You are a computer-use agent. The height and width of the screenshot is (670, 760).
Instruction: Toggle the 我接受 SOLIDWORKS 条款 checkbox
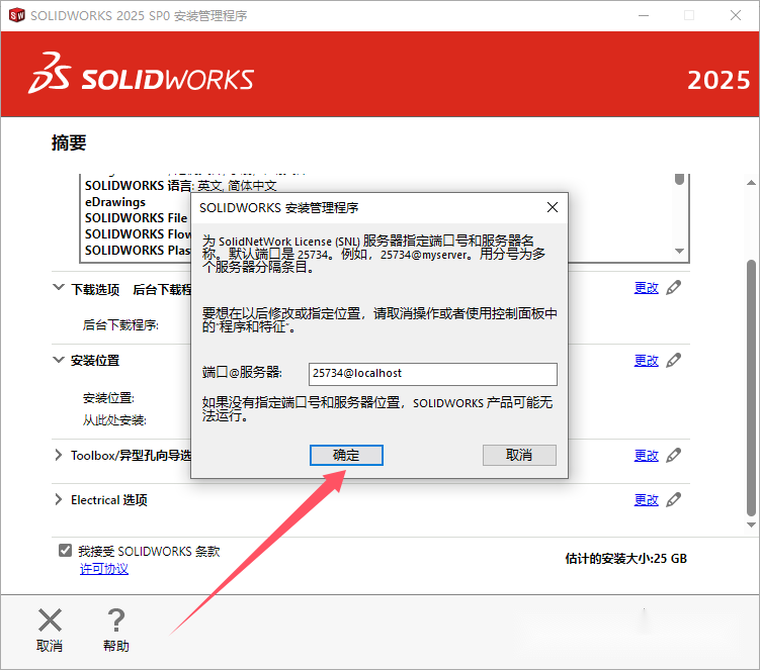(x=65, y=551)
